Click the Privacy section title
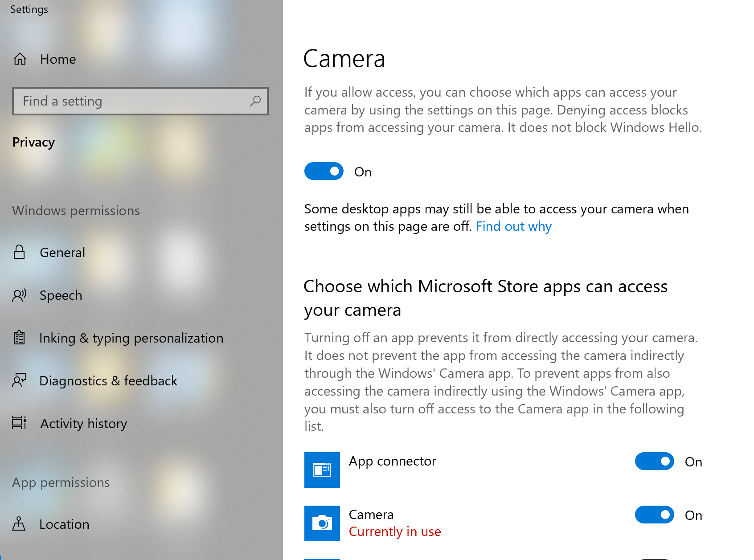 coord(33,142)
